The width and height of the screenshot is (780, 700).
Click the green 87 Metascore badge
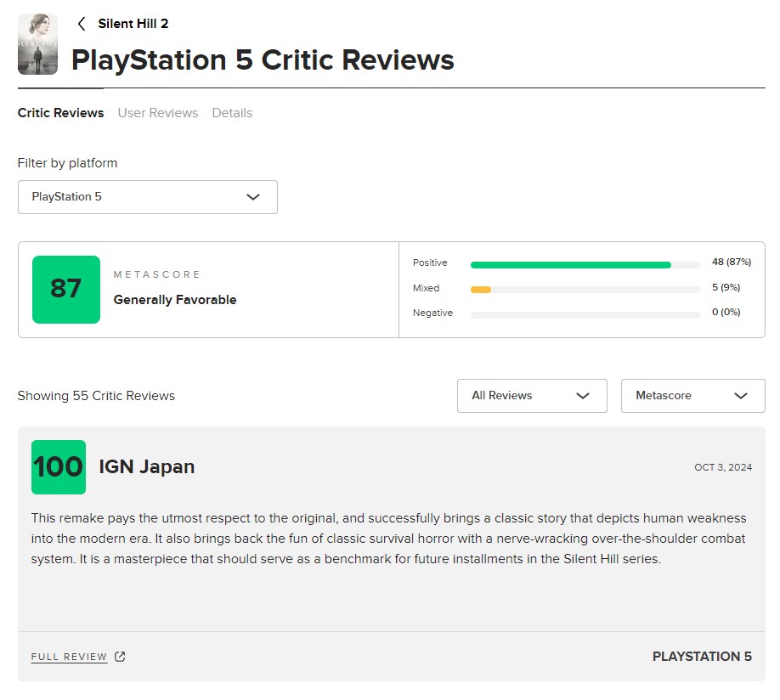[66, 290]
